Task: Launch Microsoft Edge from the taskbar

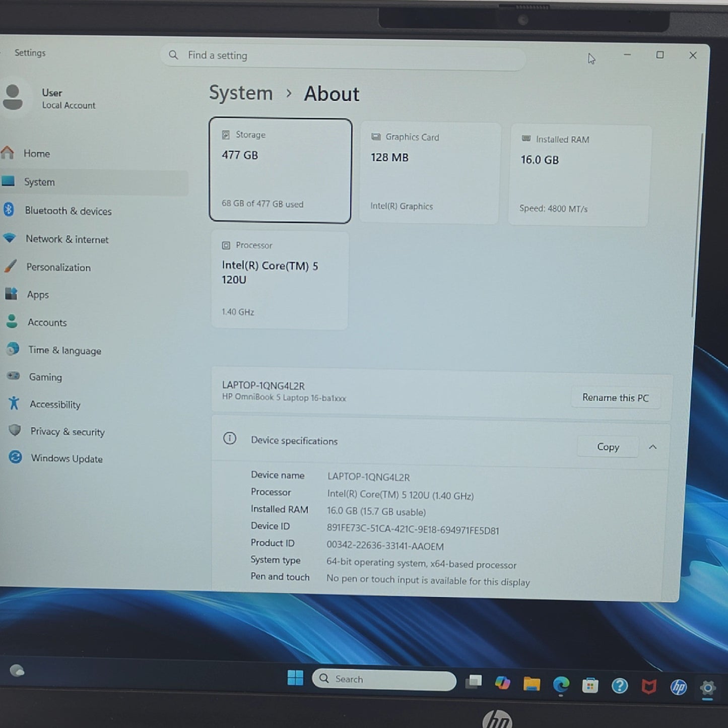Action: [561, 685]
